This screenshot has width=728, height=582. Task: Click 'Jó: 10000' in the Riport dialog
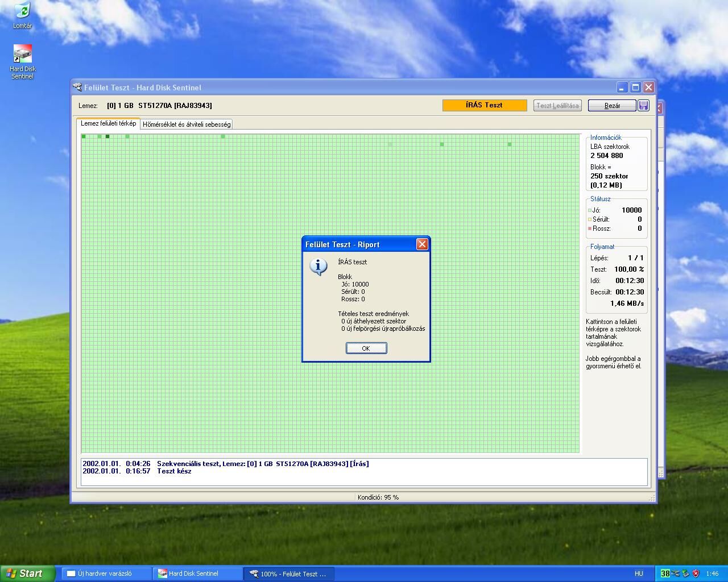355,284
